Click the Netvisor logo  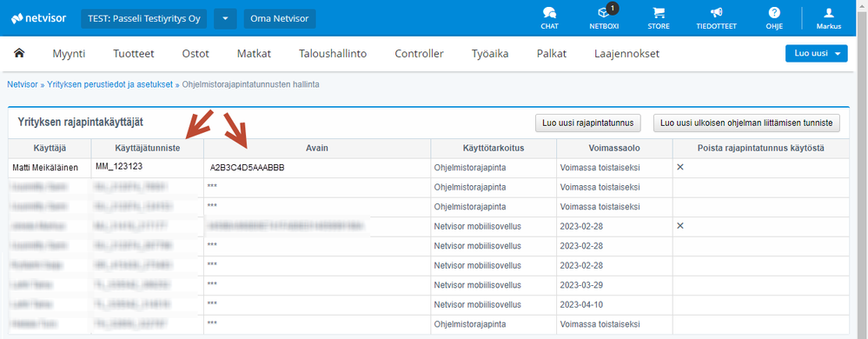click(x=39, y=17)
